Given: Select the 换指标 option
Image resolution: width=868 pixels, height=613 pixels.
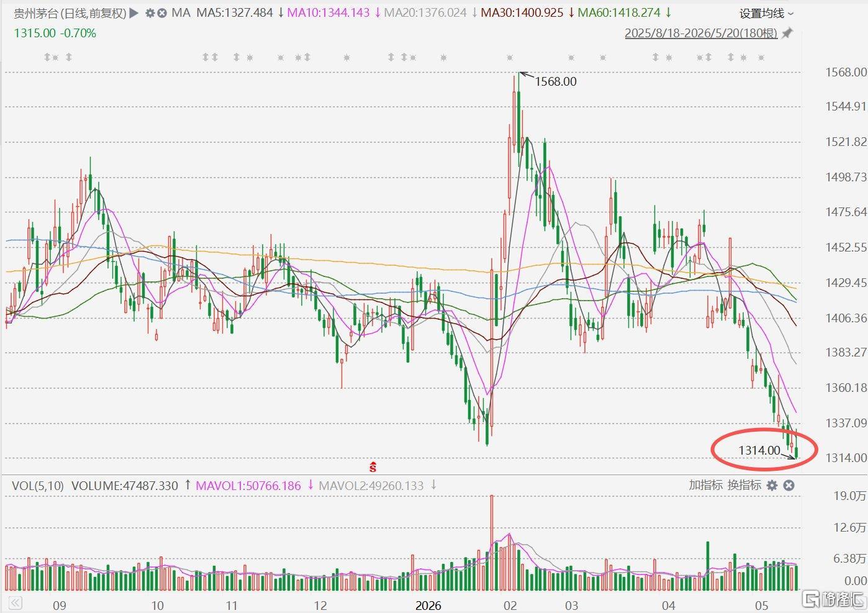Looking at the screenshot, I should [744, 486].
